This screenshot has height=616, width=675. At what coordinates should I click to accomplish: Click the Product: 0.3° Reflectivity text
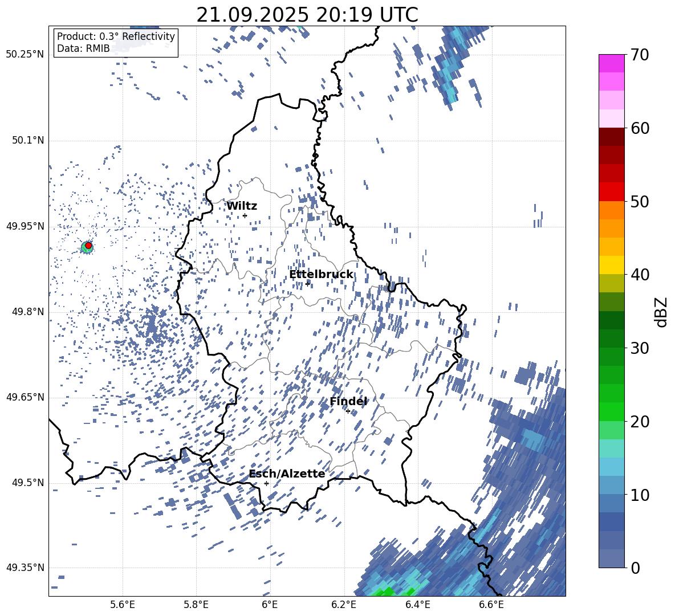point(116,36)
